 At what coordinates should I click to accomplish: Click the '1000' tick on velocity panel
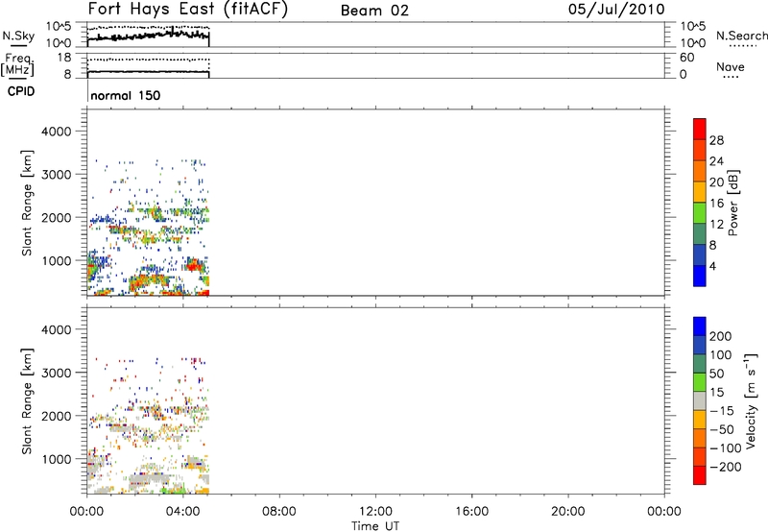tap(57, 459)
